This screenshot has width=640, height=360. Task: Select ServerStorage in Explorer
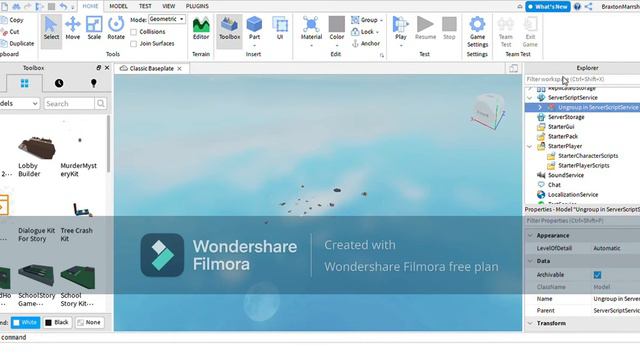point(566,117)
